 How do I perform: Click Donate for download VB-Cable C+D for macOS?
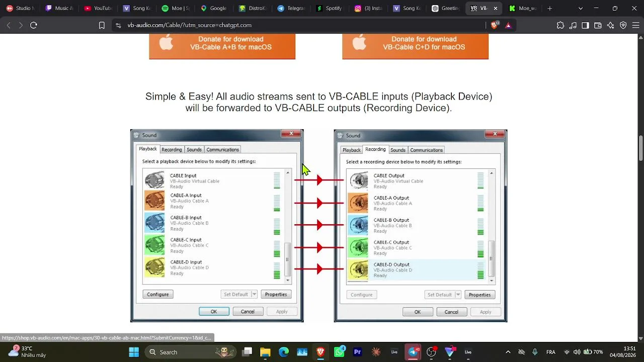tap(415, 46)
